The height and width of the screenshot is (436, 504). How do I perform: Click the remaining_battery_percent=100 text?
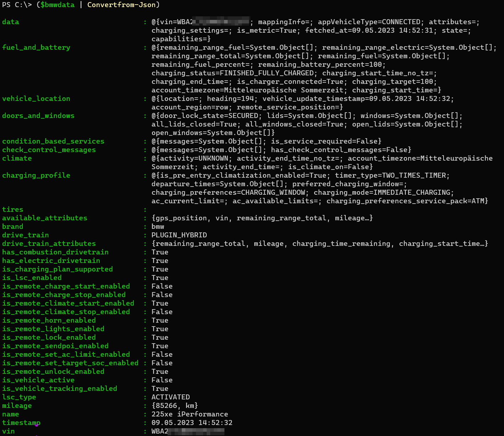(320, 64)
